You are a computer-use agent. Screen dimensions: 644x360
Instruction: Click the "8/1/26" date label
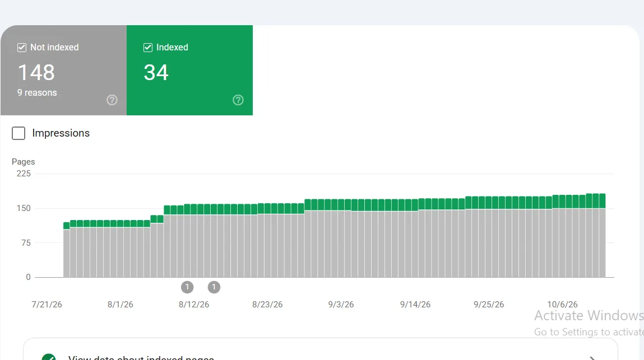coord(121,305)
